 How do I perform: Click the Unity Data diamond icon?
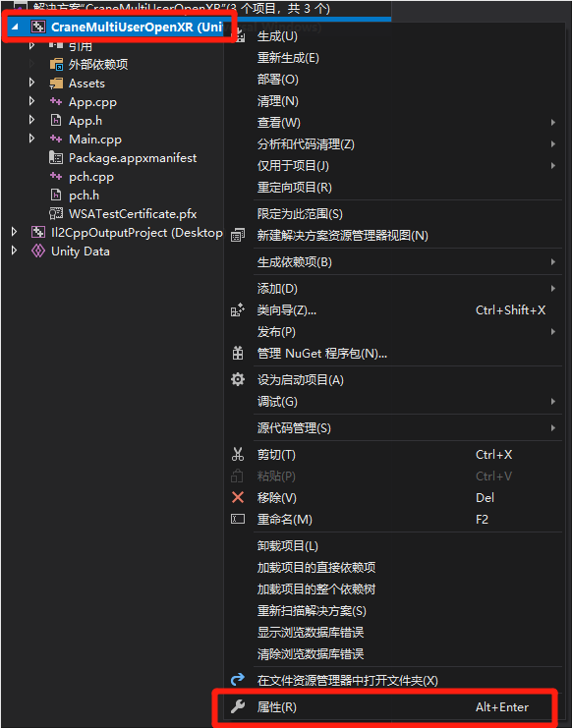(38, 251)
